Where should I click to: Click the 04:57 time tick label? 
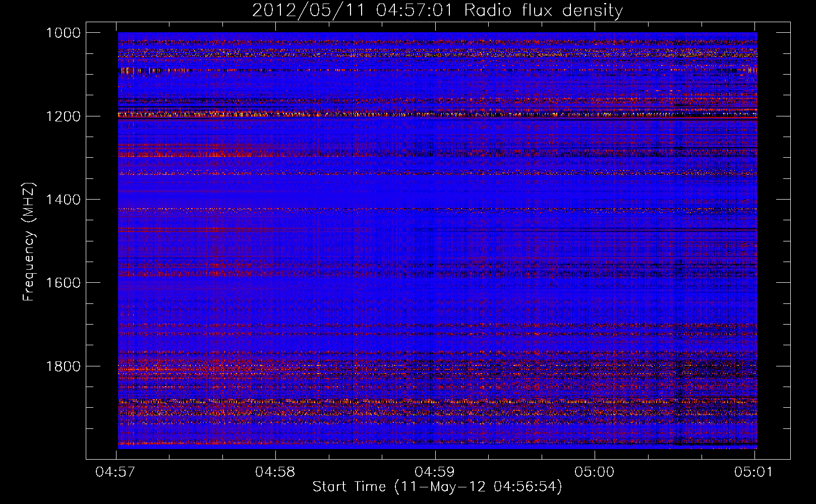tap(115, 472)
